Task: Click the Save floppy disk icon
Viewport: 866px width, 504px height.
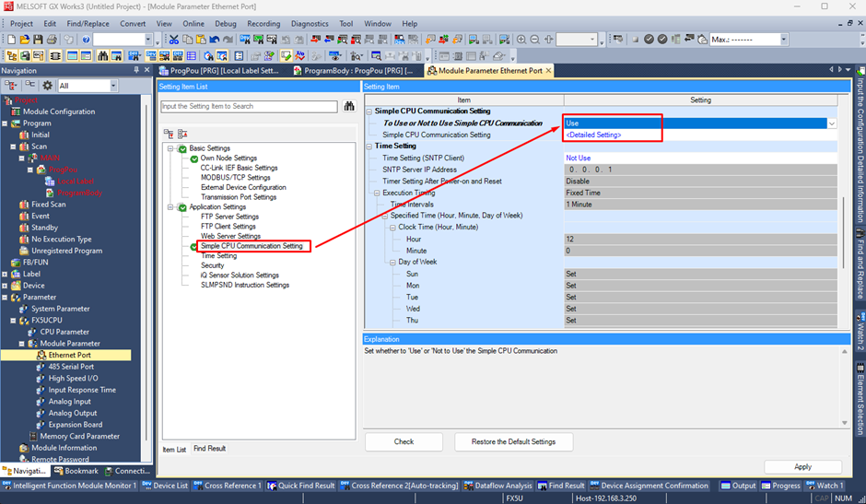Action: click(x=38, y=40)
